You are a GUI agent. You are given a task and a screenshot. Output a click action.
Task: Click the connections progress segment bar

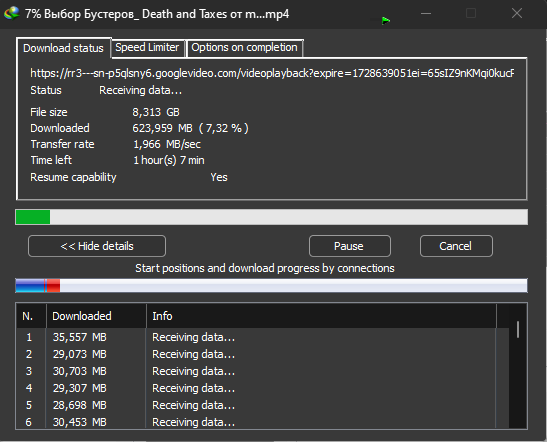click(271, 286)
